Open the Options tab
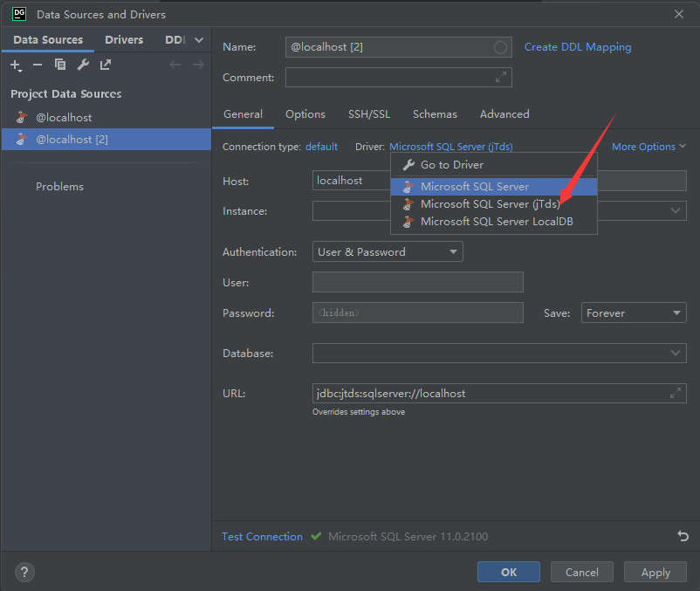 (x=305, y=114)
